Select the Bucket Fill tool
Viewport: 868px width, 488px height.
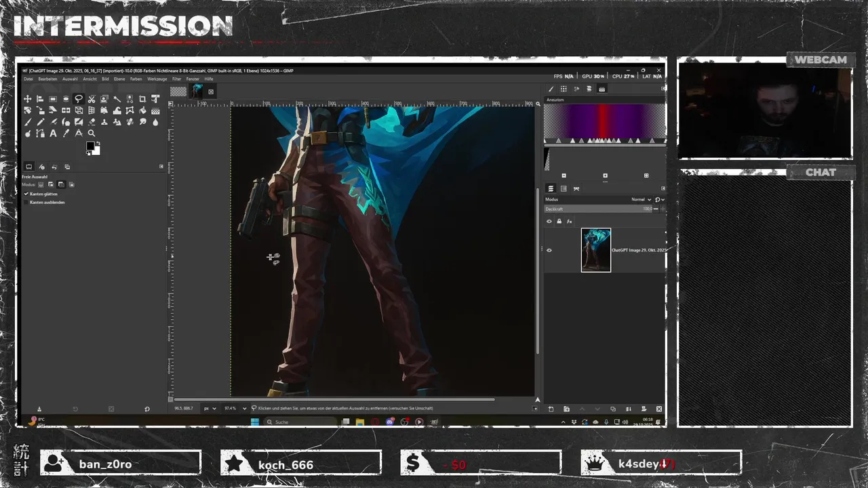pyautogui.click(x=142, y=110)
